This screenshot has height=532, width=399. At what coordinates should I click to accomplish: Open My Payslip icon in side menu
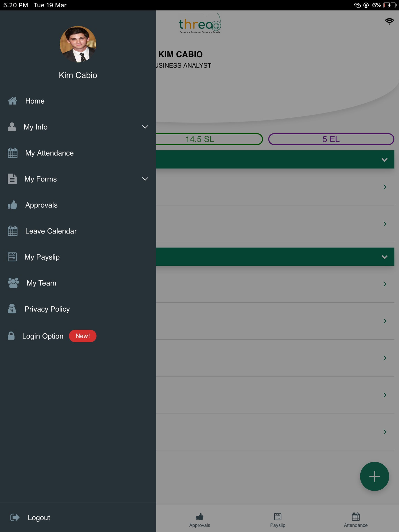point(12,257)
